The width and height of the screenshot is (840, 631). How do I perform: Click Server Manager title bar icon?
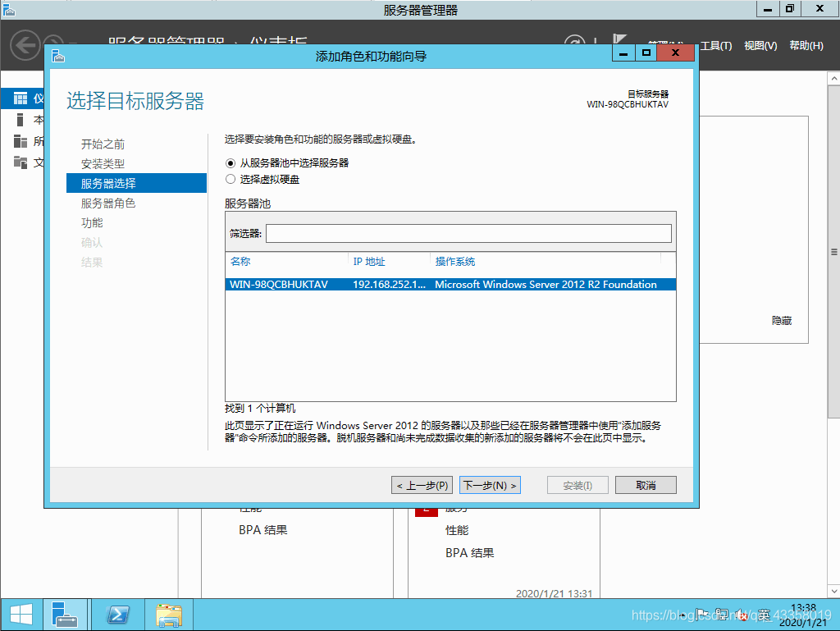9,10
